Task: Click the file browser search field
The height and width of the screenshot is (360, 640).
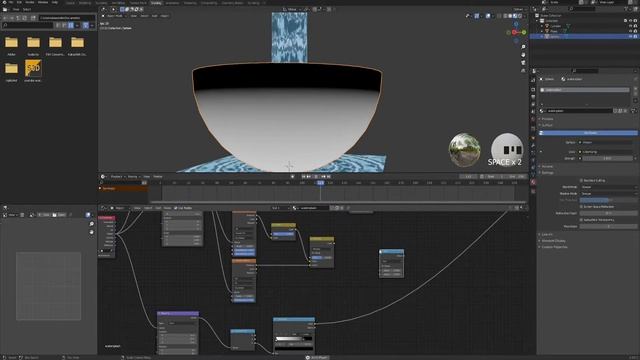Action: point(28,25)
